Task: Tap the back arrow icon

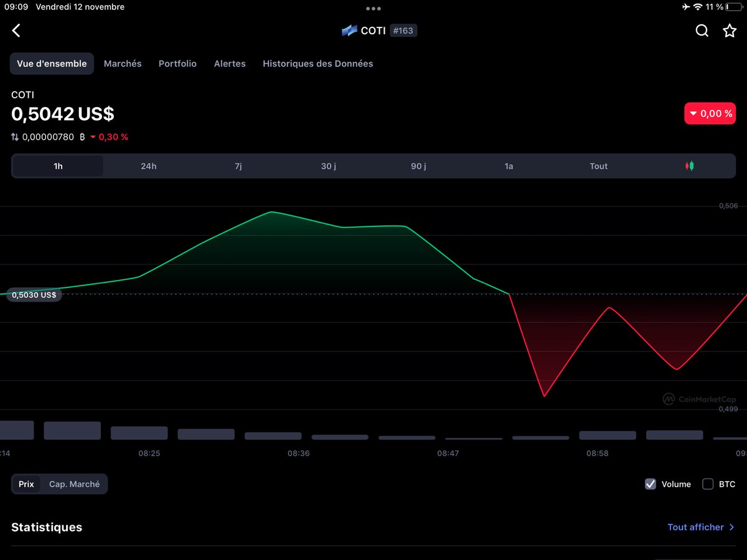Action: 16,30
